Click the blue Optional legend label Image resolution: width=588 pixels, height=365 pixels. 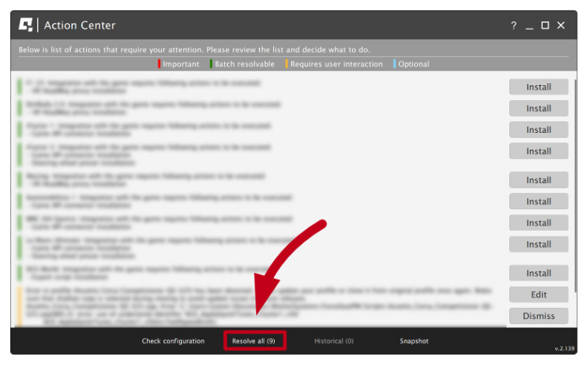(414, 65)
